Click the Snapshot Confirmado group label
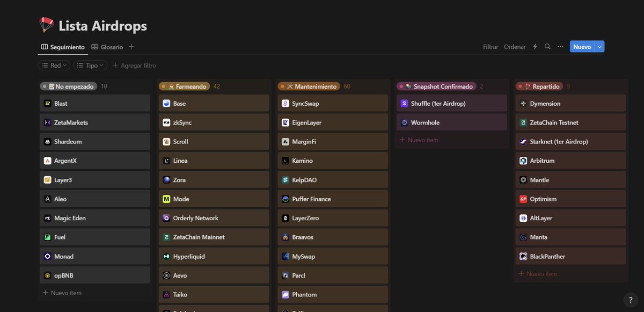The image size is (644, 312). pos(436,86)
